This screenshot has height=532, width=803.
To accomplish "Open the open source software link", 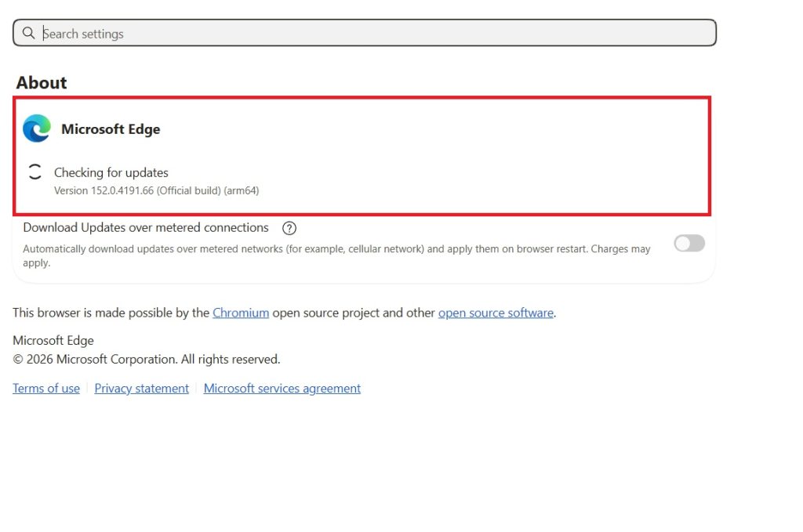I will (x=496, y=313).
